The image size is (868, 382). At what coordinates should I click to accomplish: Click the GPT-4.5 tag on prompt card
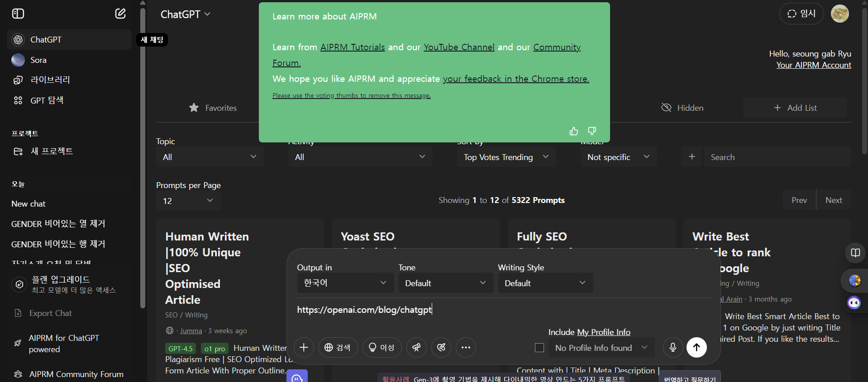click(x=181, y=349)
